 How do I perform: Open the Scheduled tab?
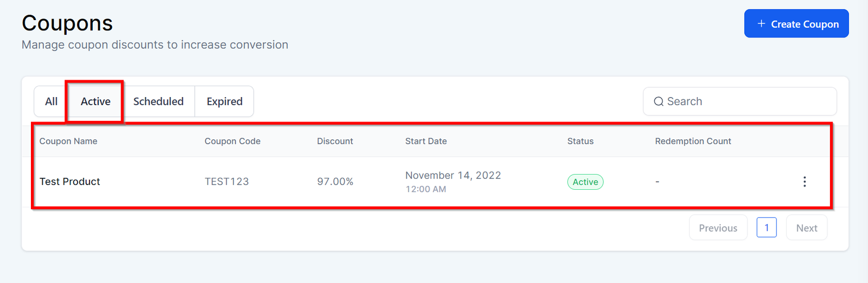click(x=158, y=101)
